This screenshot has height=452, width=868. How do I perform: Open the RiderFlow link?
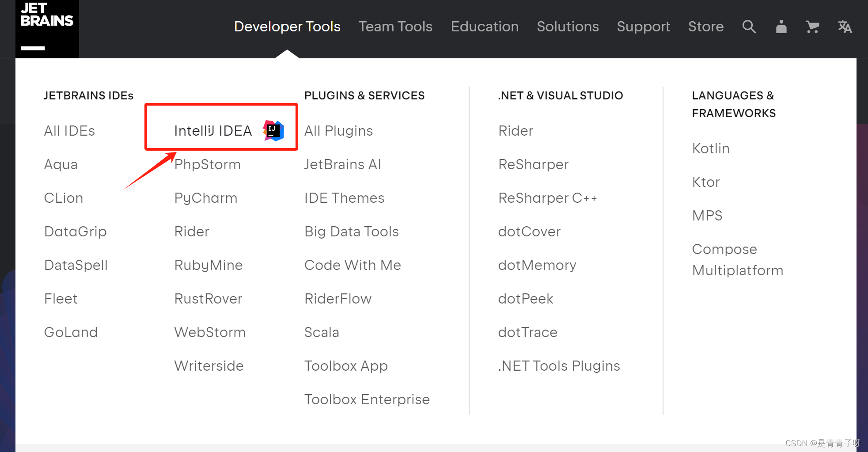(x=338, y=299)
